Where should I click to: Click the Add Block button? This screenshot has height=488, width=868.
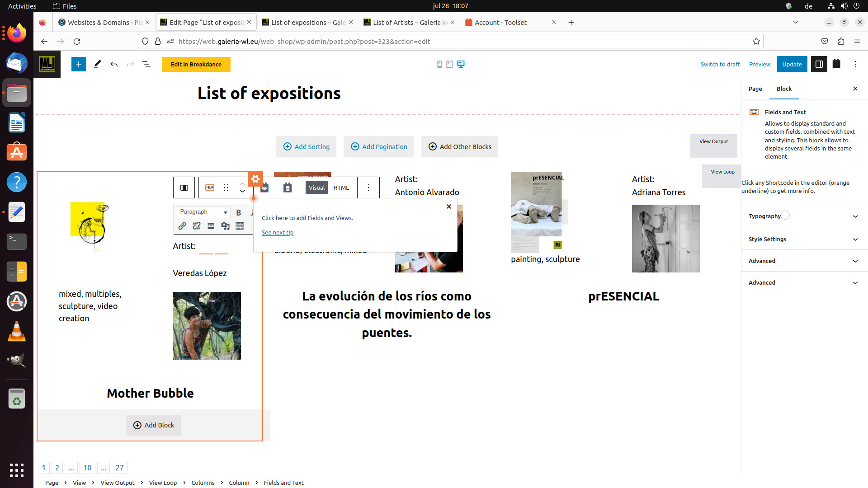click(153, 425)
